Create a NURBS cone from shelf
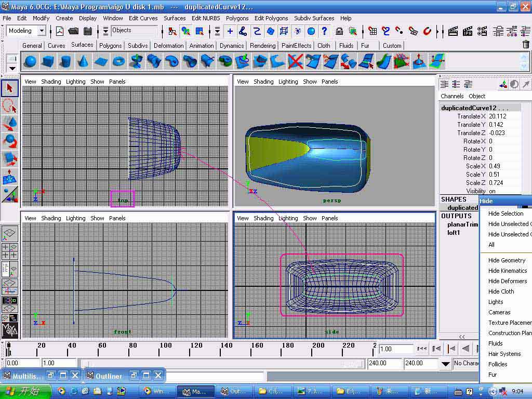The height and width of the screenshot is (399, 532). [x=83, y=61]
